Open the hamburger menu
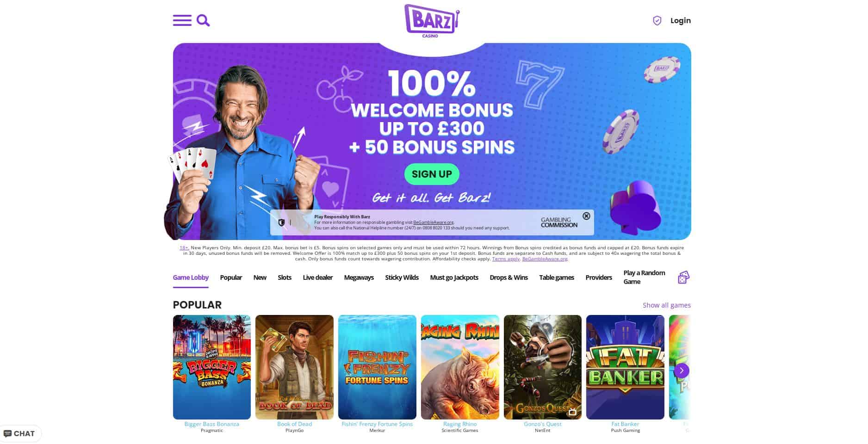This screenshot has height=444, width=868. tap(182, 20)
